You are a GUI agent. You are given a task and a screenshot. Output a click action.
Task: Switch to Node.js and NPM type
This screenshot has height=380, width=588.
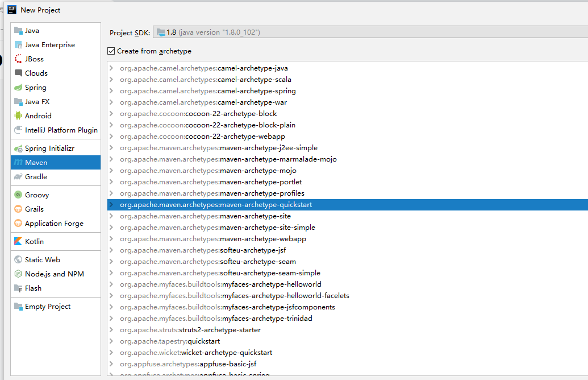click(x=56, y=274)
